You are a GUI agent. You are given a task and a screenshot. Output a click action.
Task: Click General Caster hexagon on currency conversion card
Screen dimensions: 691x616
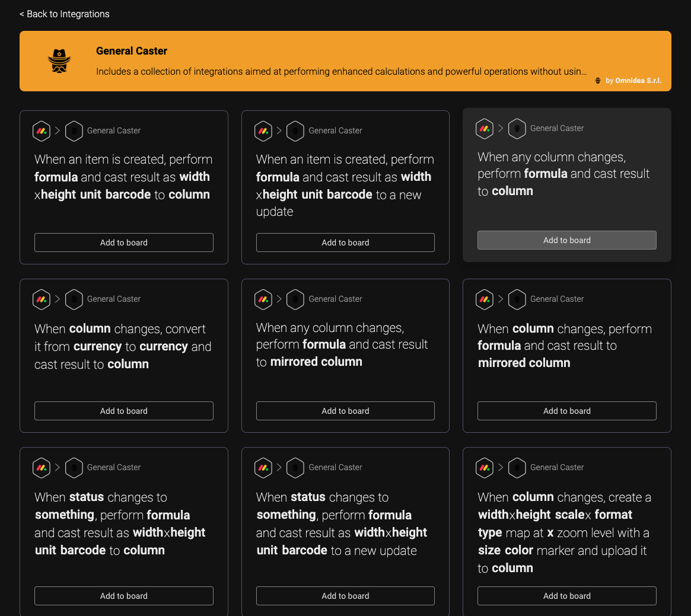[x=74, y=299]
